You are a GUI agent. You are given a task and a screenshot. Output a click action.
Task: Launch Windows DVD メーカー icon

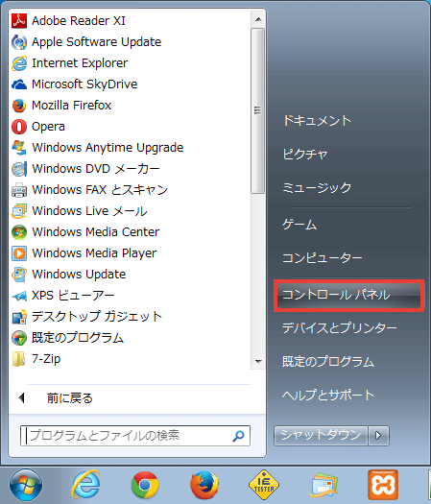(19, 169)
